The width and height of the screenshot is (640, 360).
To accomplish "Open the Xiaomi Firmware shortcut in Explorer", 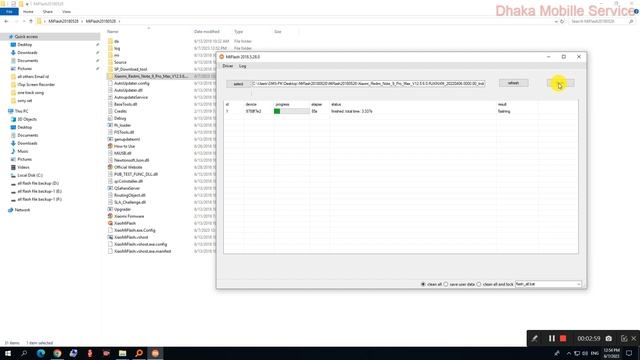I will click(129, 216).
